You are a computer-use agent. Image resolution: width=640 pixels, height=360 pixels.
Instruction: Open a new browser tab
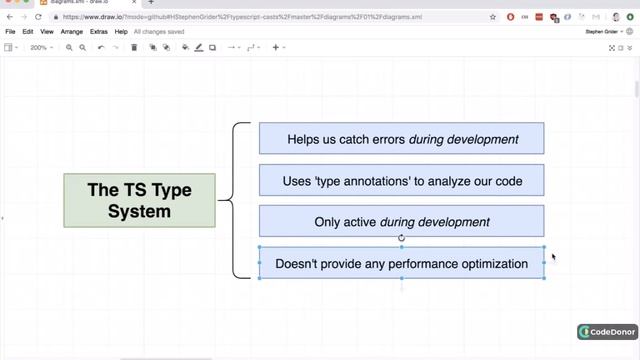[x=151, y=2]
